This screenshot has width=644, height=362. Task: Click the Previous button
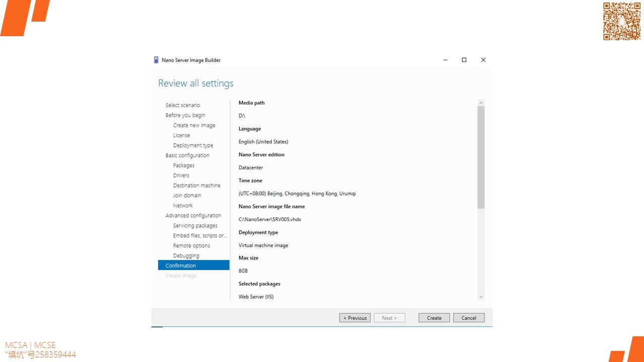[355, 318]
